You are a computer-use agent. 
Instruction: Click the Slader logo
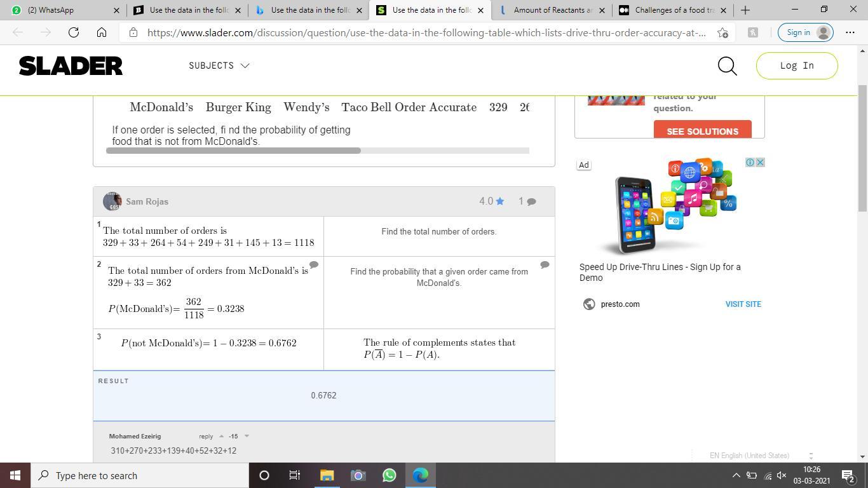71,66
